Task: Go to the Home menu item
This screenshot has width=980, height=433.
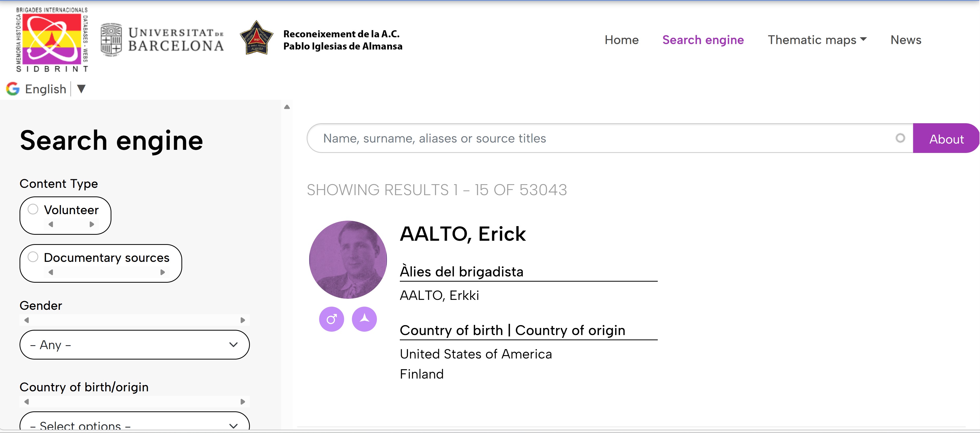Action: (621, 40)
